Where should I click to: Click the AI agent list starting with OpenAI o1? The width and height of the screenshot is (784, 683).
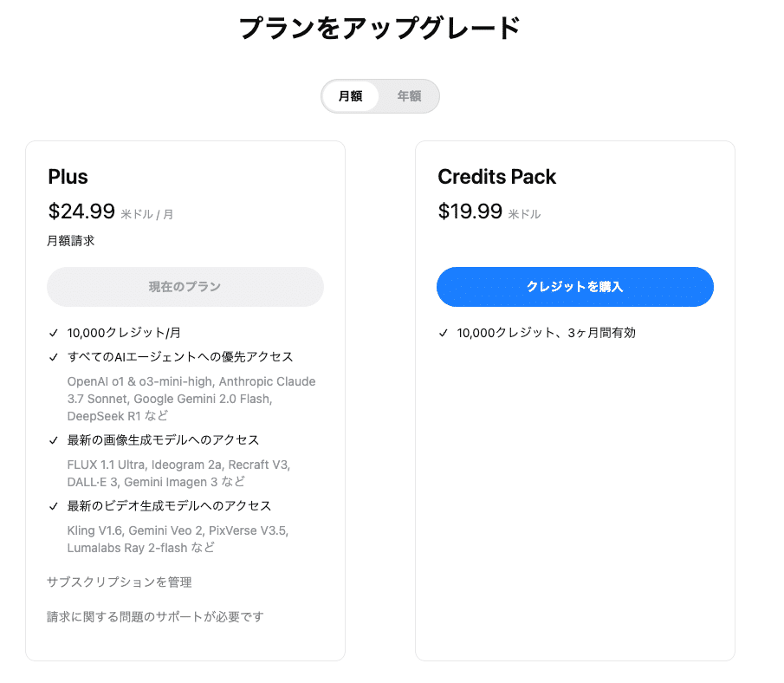191,399
